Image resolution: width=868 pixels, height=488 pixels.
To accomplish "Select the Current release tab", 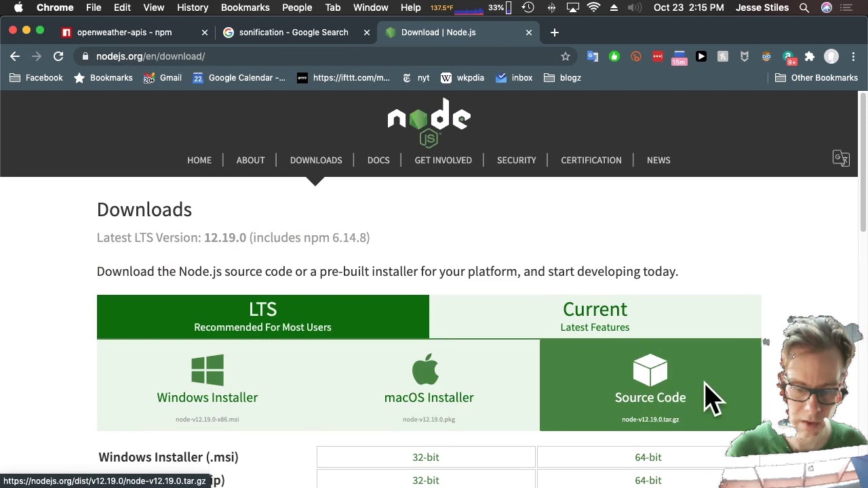I will [x=595, y=317].
